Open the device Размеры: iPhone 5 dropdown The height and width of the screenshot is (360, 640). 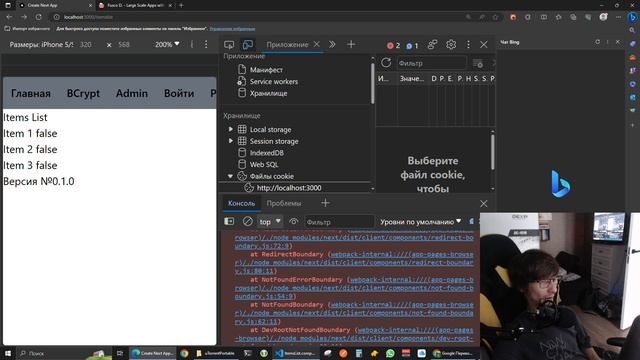click(41, 44)
